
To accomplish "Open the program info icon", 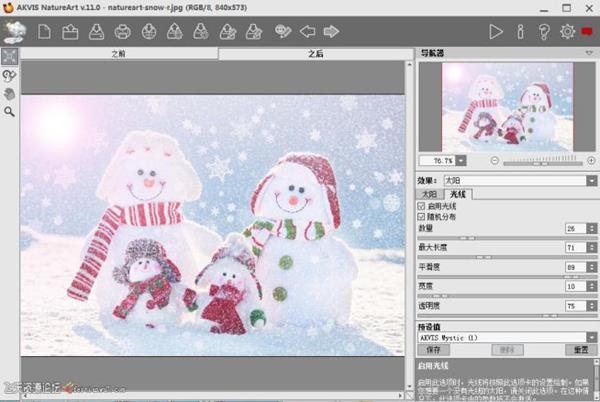I will pos(520,32).
